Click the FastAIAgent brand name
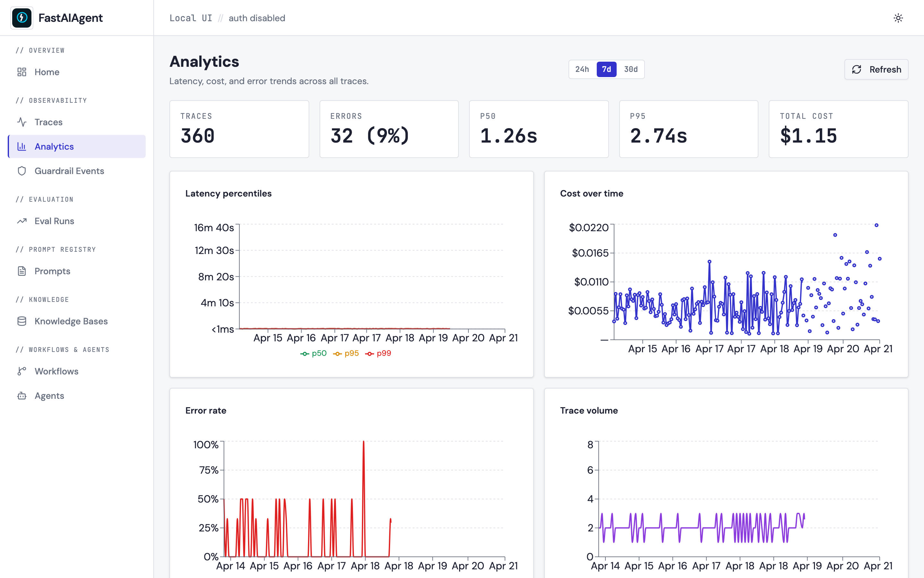924x578 pixels. point(71,18)
